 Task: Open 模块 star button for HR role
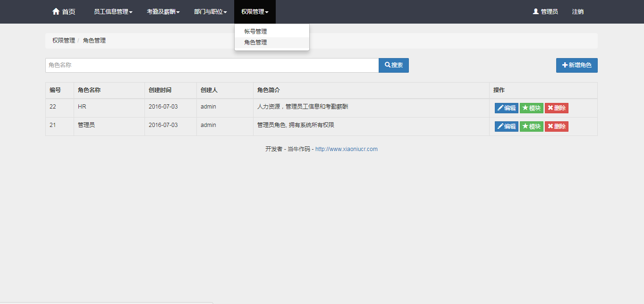coord(531,108)
